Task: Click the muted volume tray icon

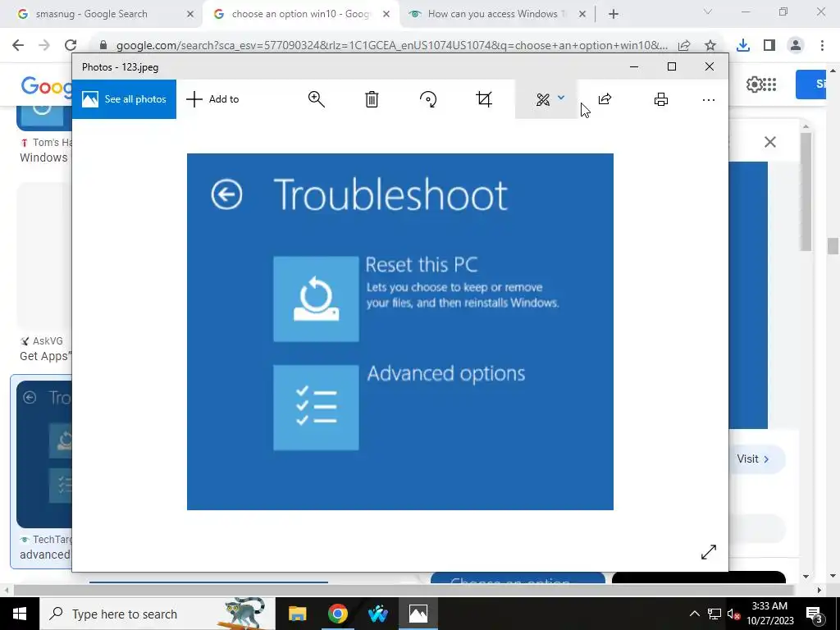Action: pyautogui.click(x=733, y=614)
